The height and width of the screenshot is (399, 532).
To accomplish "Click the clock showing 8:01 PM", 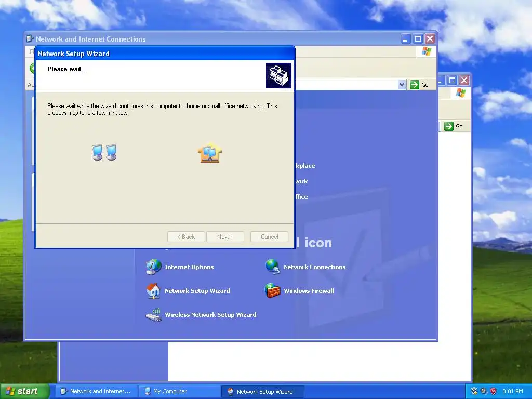I will coord(513,391).
